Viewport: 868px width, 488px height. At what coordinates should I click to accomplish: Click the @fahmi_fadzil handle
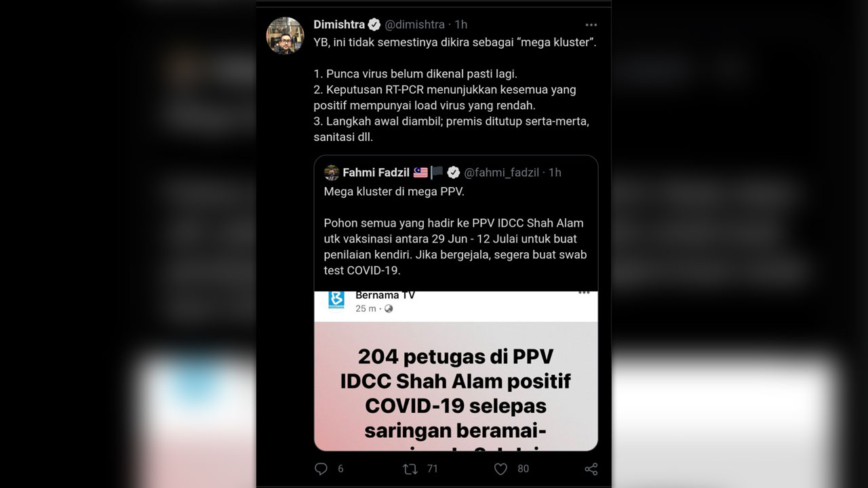(x=502, y=172)
